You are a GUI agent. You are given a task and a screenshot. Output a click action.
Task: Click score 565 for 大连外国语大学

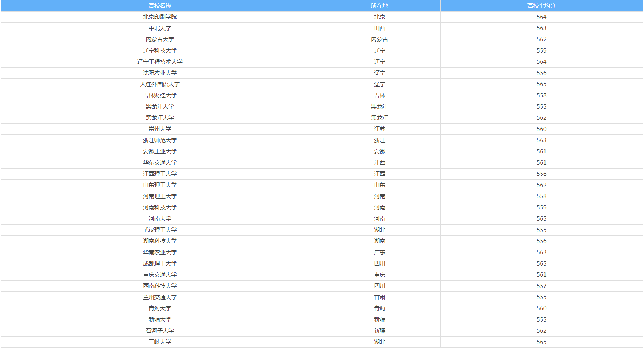pyautogui.click(x=541, y=84)
